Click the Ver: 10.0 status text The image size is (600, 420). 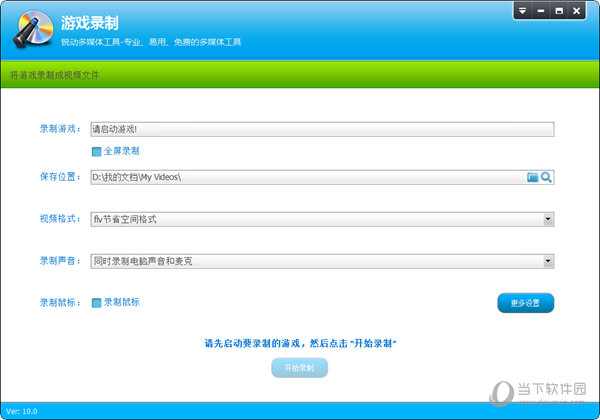[22, 412]
